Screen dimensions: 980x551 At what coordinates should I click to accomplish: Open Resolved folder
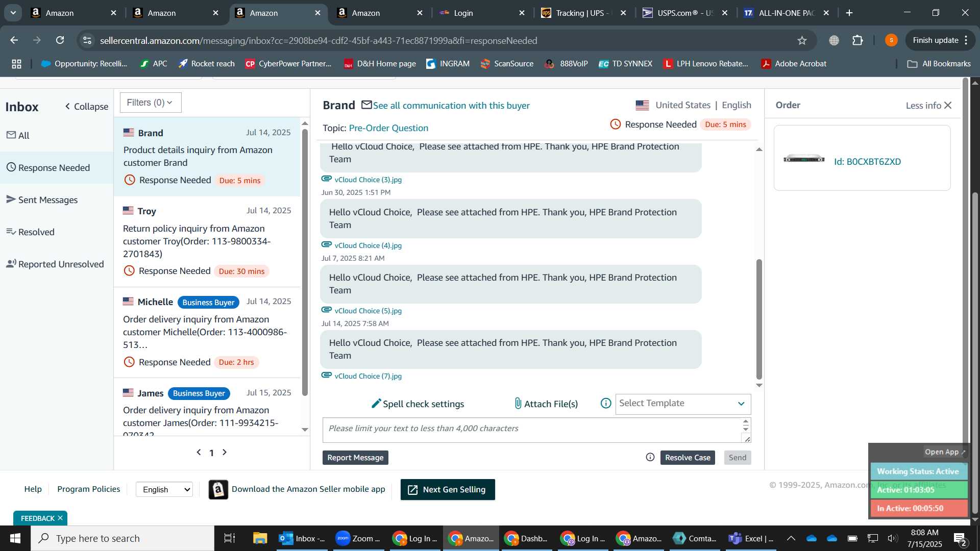pos(31,232)
